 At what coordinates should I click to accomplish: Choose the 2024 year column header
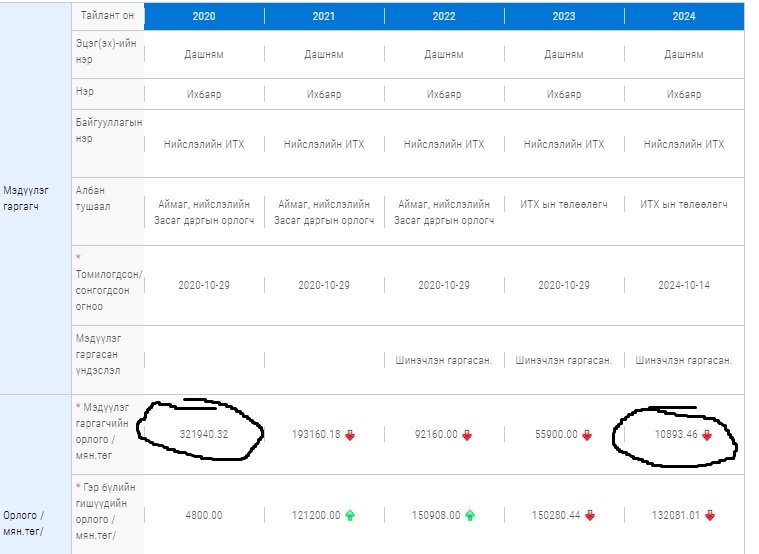(684, 17)
